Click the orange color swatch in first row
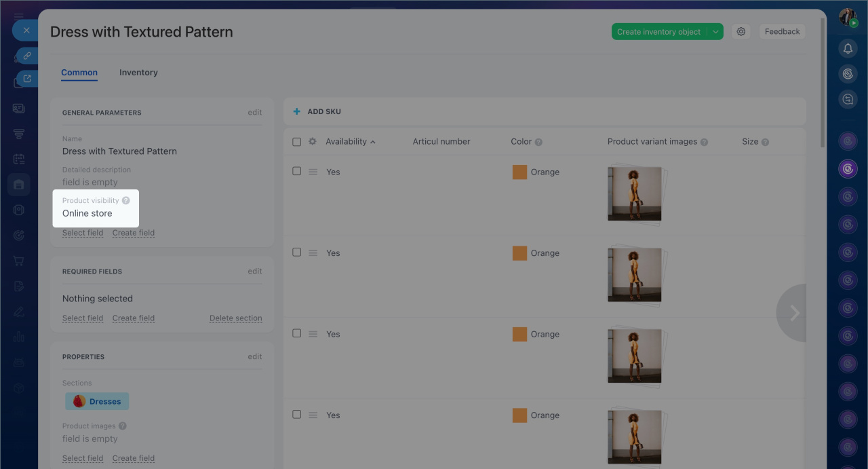Screen dimensions: 868x469 pos(519,172)
